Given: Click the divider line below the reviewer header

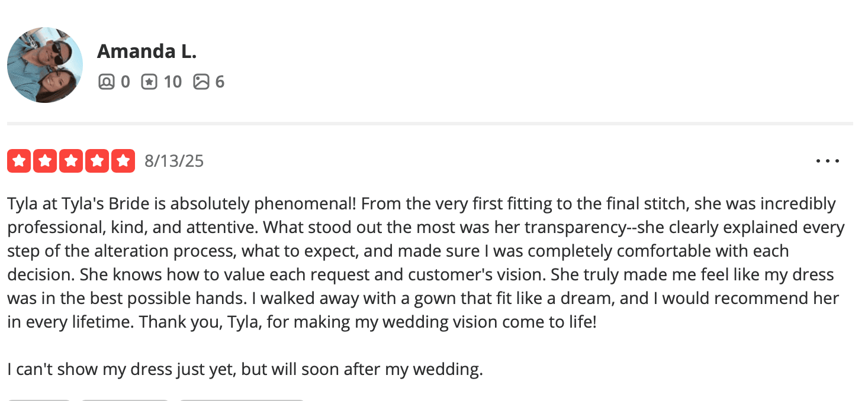Looking at the screenshot, I should point(430,124).
